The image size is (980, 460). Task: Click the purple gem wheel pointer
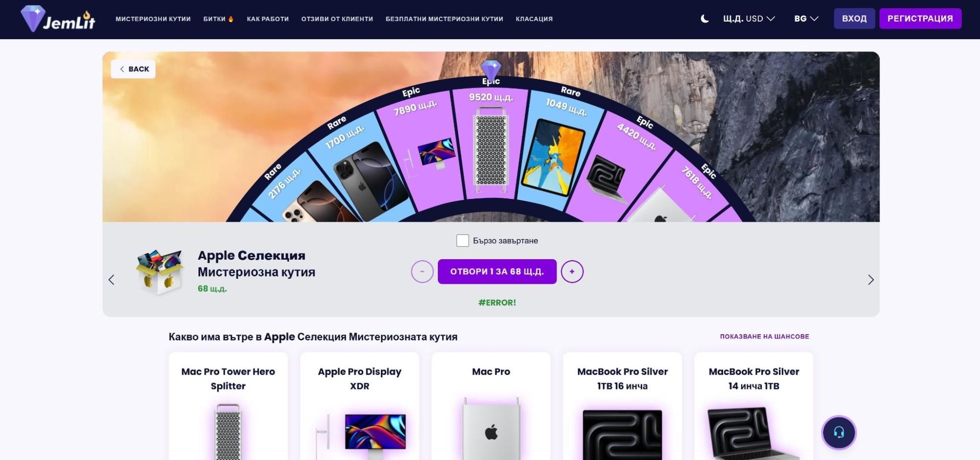491,71
